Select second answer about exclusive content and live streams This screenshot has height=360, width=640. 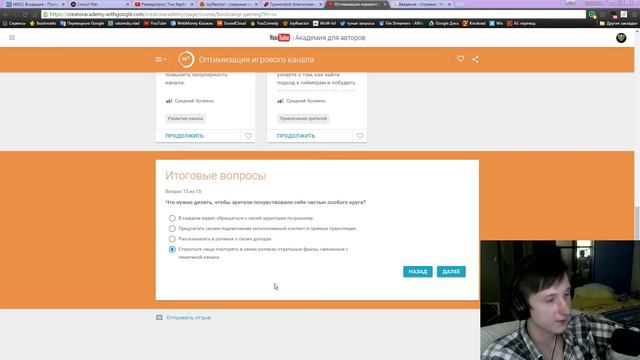coord(172,229)
